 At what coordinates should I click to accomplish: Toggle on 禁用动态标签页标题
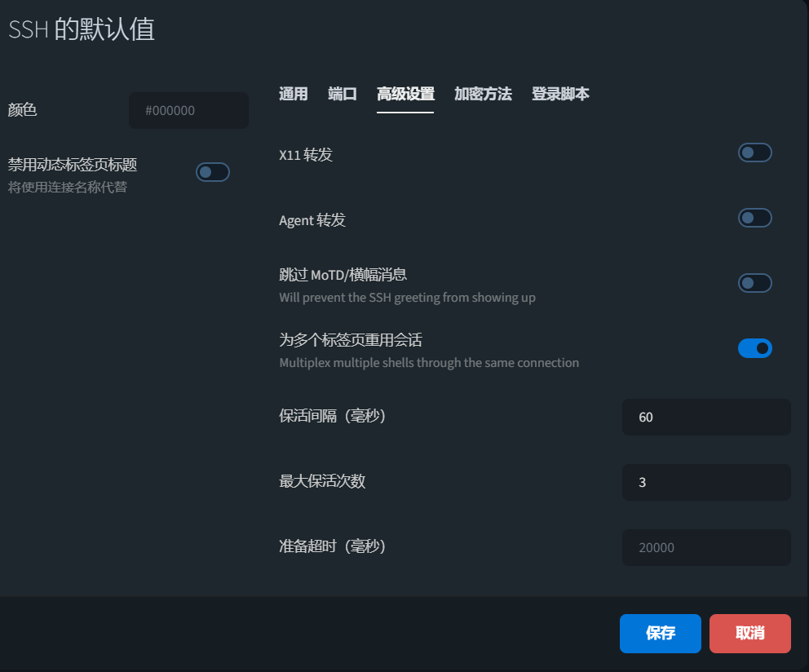213,172
